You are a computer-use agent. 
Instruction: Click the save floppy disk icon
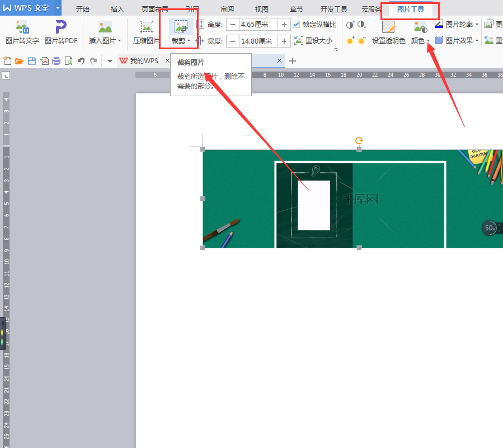32,60
